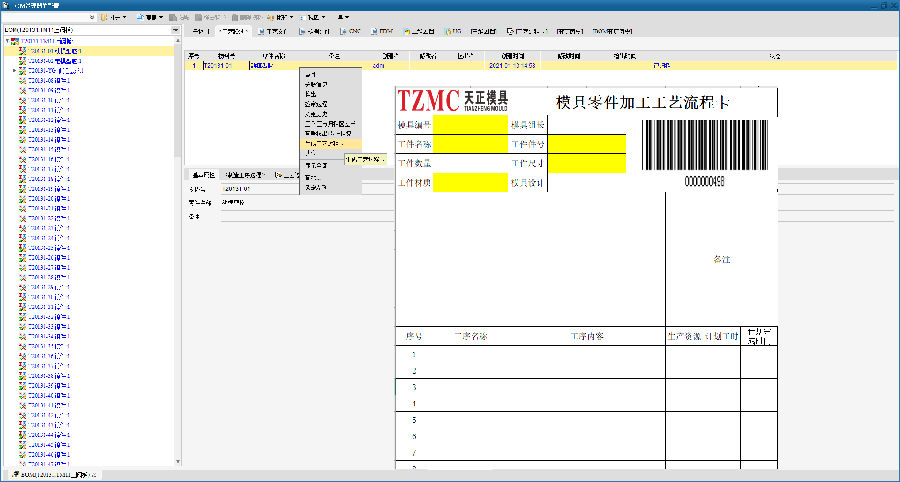Open the CNC tab
900x482 pixels.
349,32
